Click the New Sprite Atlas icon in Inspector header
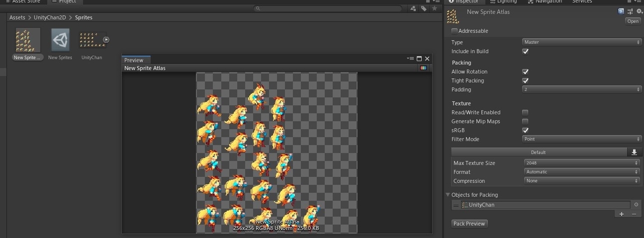The image size is (644, 238). tap(453, 16)
